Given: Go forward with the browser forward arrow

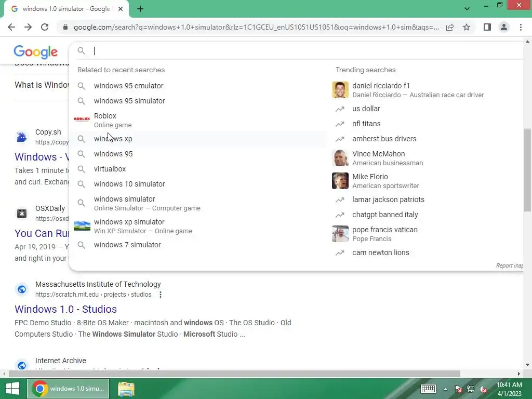Looking at the screenshot, I should pyautogui.click(x=28, y=27).
